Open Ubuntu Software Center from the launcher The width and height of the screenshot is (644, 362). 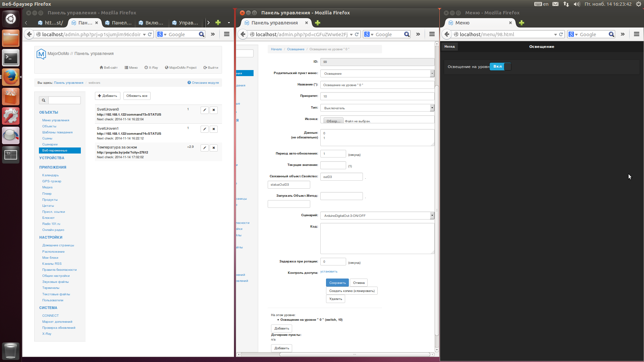click(x=11, y=97)
